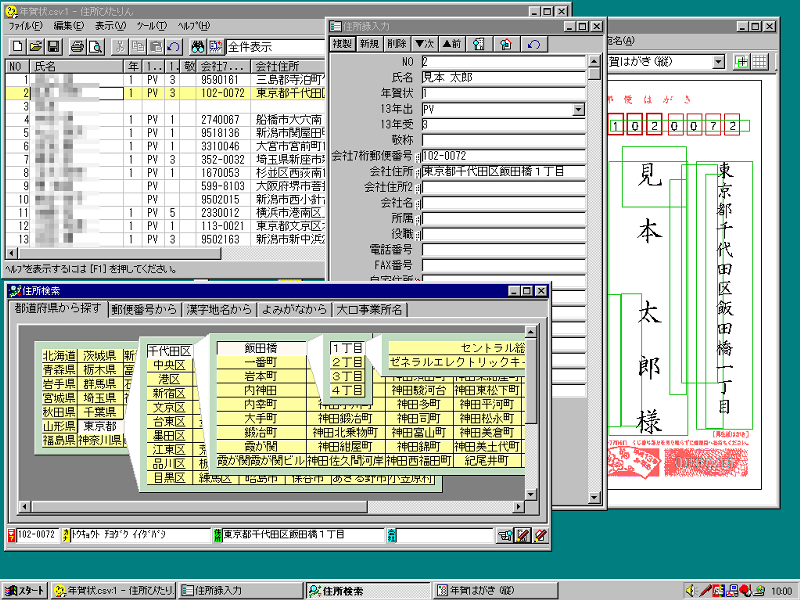Click the pointing-hand icon in 住所検索

click(505, 535)
